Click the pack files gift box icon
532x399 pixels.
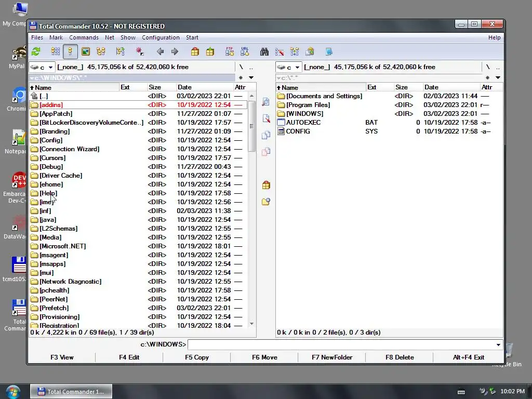(195, 51)
